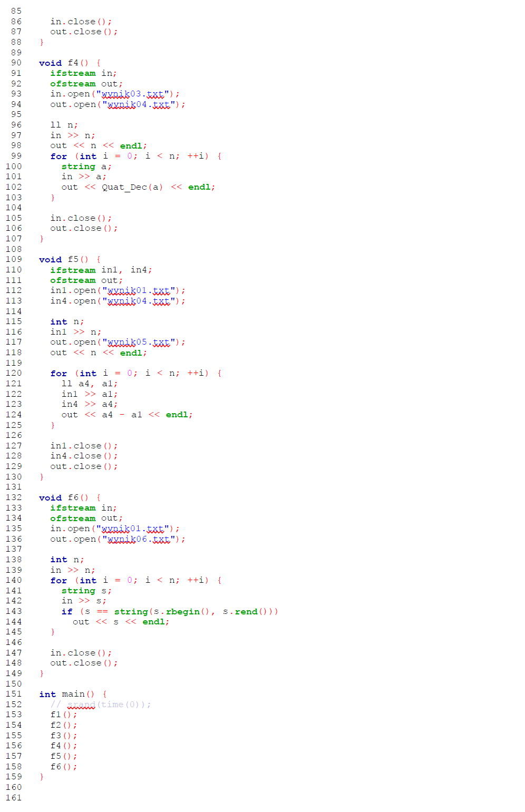Click the 'in >> n;' statement on line 97
The image size is (525, 812).
73,135
